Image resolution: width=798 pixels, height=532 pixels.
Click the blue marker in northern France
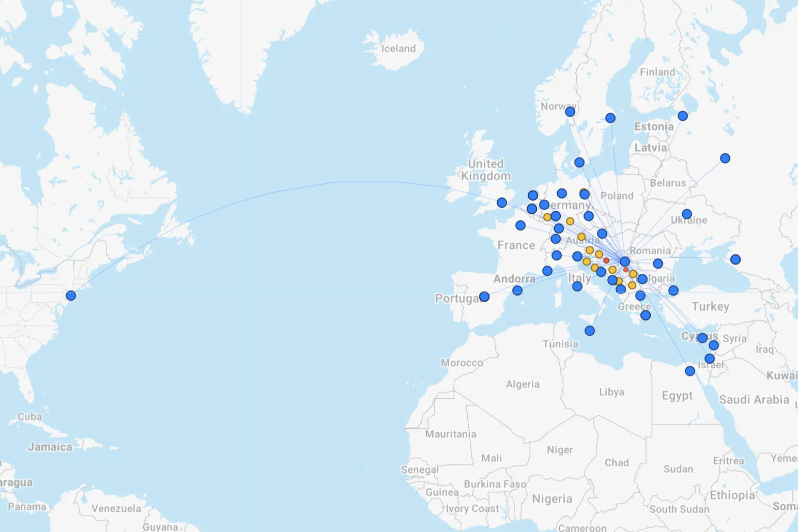pos(520,225)
